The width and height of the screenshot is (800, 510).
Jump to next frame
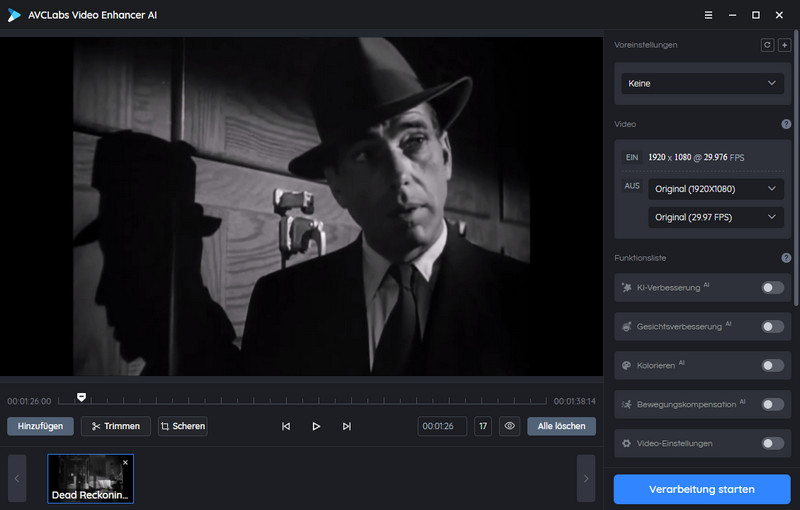(x=347, y=426)
